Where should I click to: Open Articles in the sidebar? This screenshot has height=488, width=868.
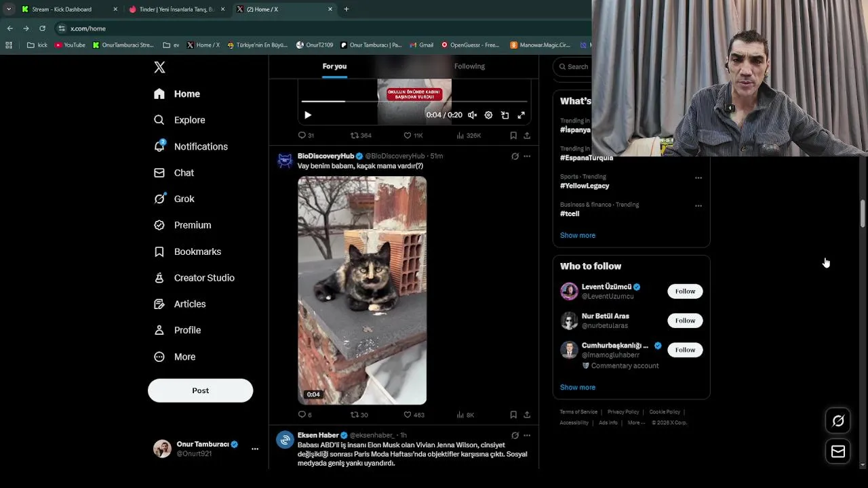[x=180, y=304]
